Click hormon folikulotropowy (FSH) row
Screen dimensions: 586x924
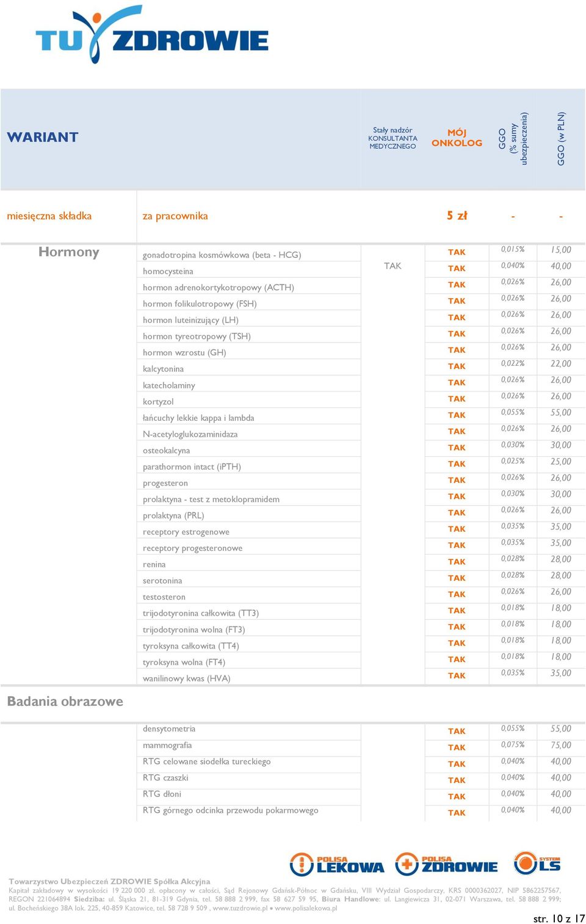click(200, 304)
